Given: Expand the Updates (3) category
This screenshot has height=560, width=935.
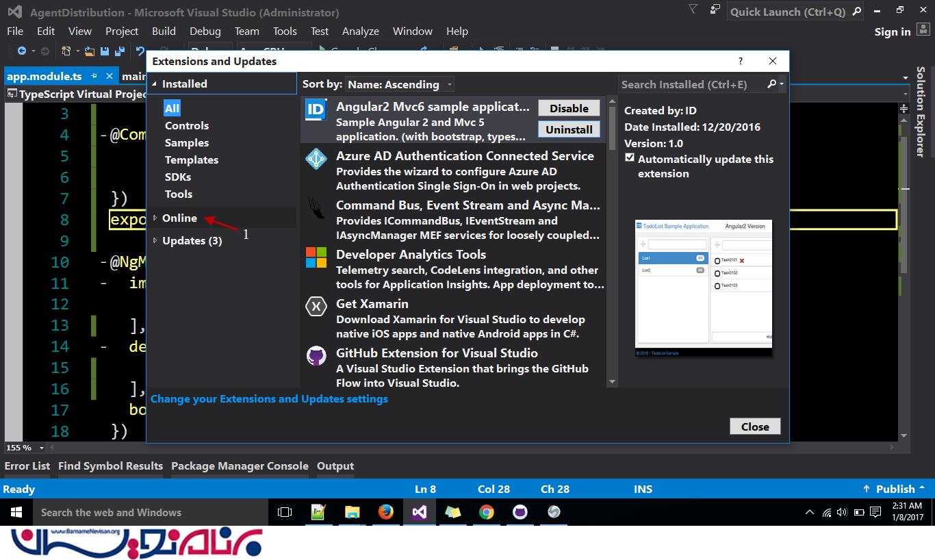Looking at the screenshot, I should tap(155, 240).
